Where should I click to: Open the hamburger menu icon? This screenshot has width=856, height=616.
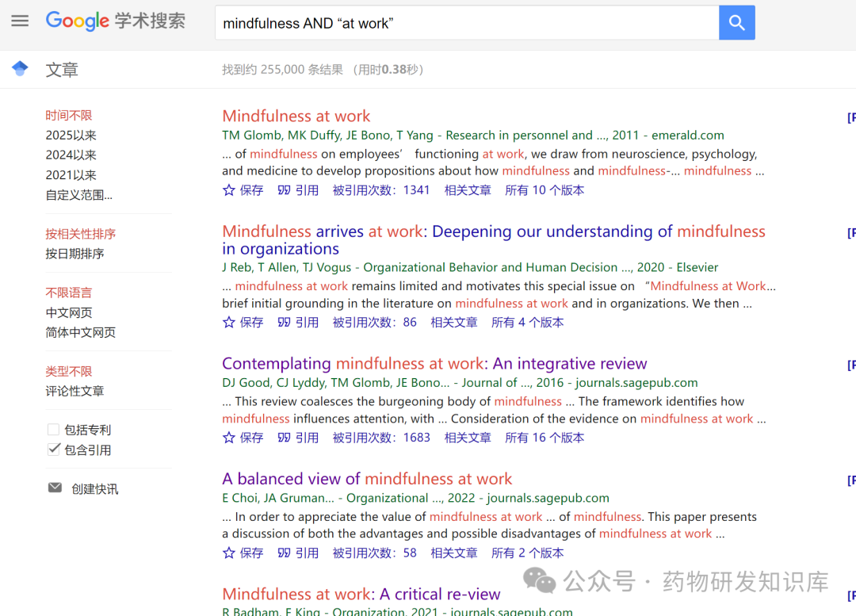point(20,21)
